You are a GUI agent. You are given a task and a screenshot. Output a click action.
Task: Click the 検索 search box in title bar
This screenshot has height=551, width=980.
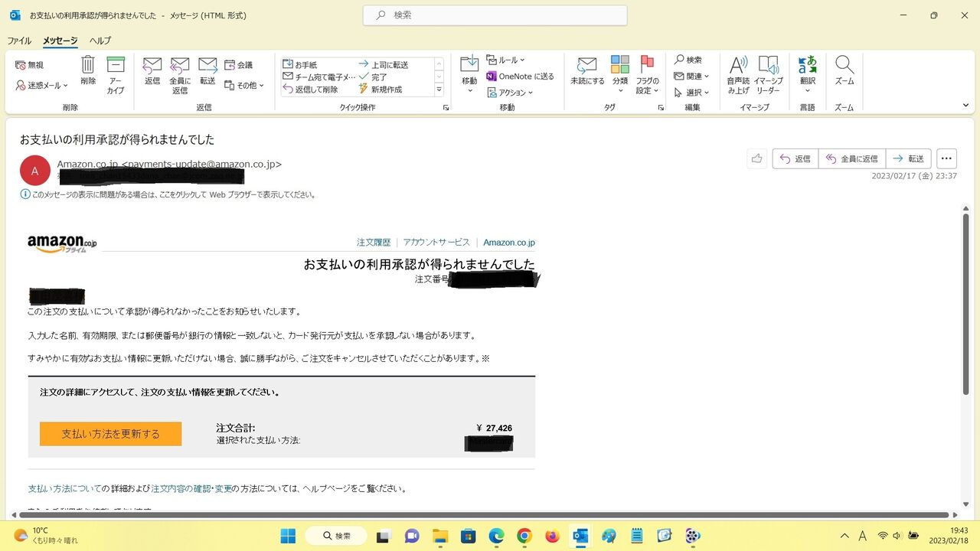[495, 15]
